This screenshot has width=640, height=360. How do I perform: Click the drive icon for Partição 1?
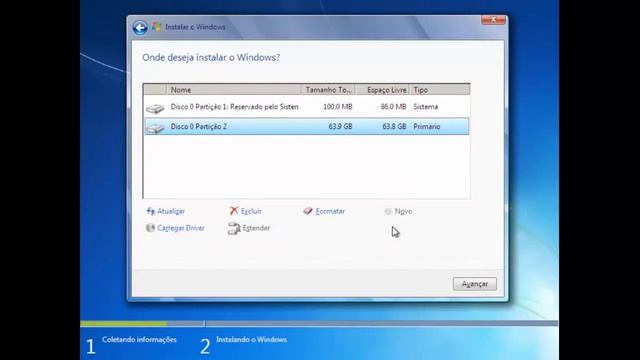tap(155, 108)
